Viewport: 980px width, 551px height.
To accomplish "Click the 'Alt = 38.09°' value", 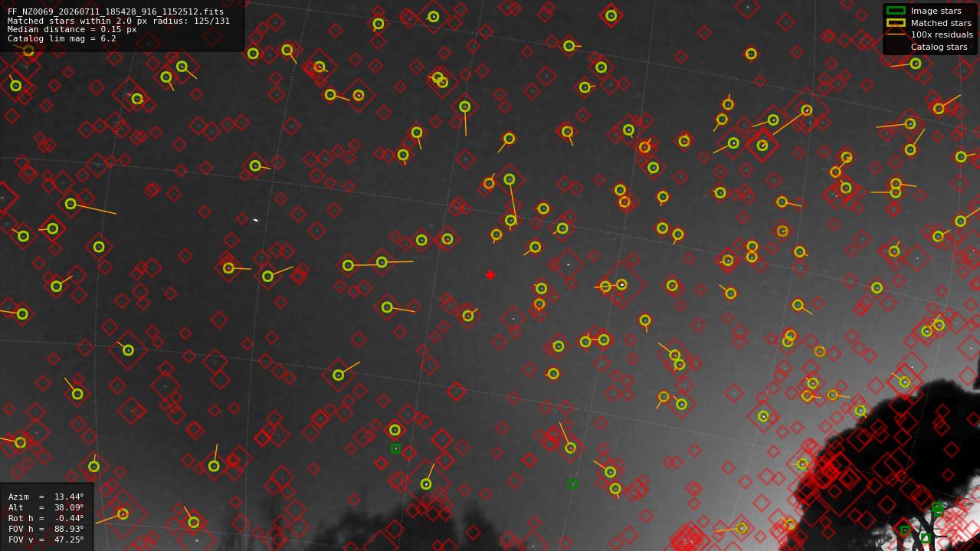I will coord(46,508).
